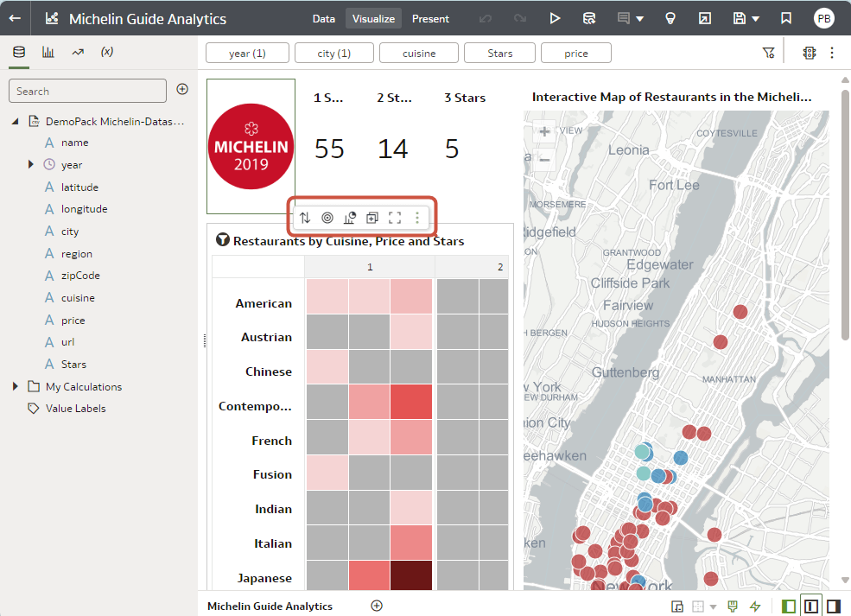This screenshot has height=616, width=851.
Task: Expand the year column tree arrow
Action: [31, 164]
